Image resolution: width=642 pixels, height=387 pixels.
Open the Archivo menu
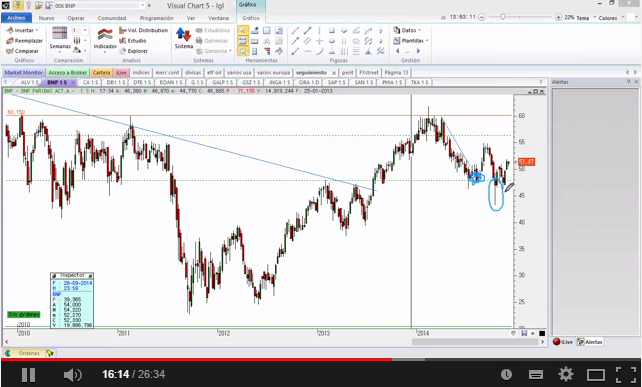pyautogui.click(x=16, y=18)
